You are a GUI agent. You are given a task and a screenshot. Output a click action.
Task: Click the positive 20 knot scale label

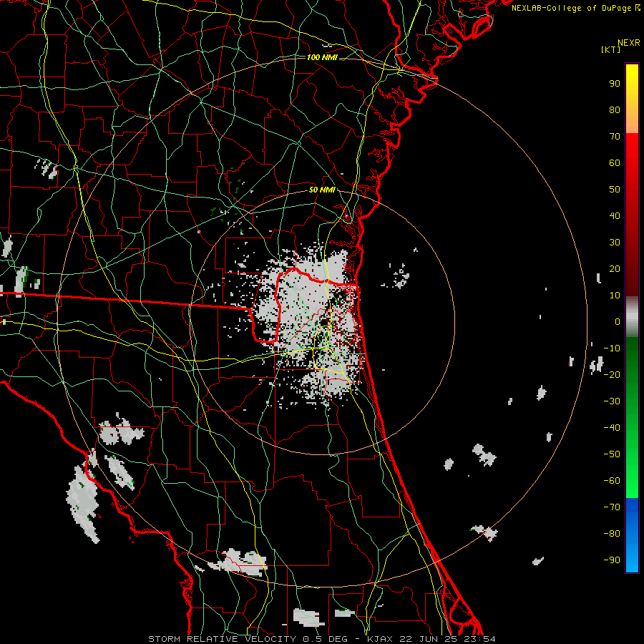615,269
